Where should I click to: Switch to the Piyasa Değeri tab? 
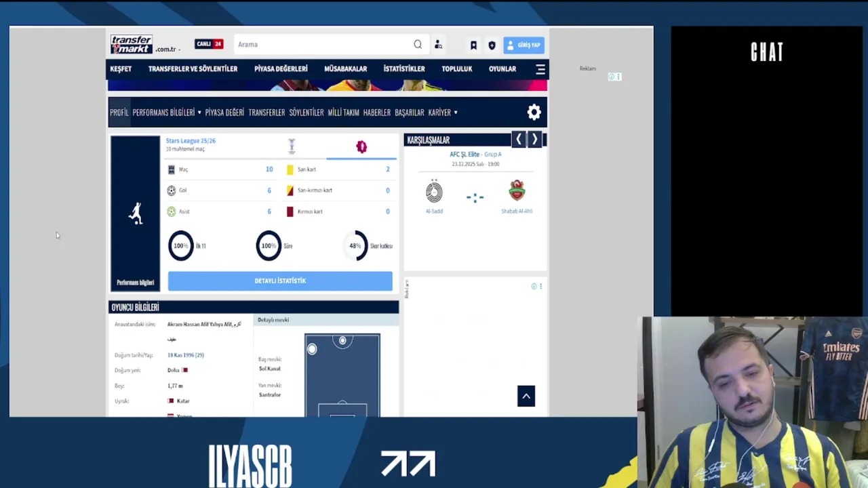pyautogui.click(x=224, y=113)
